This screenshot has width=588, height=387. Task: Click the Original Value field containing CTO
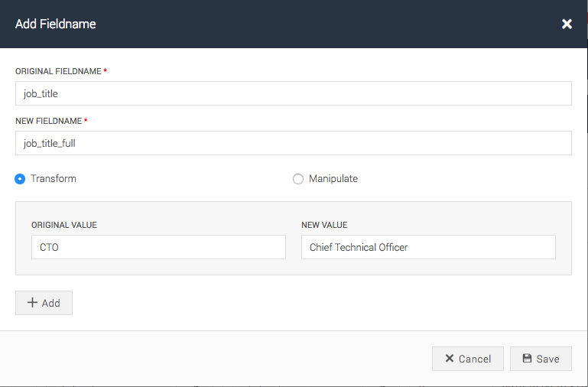pyautogui.click(x=158, y=247)
